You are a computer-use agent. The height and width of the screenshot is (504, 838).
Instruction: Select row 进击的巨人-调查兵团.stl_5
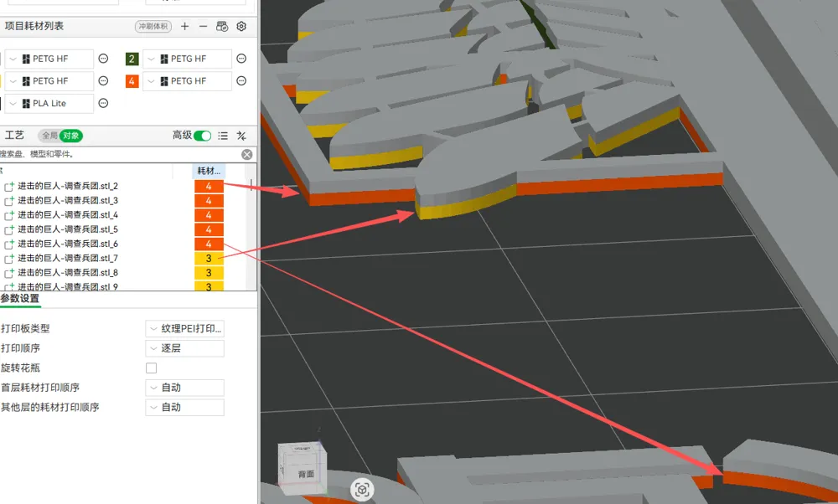tap(68, 229)
